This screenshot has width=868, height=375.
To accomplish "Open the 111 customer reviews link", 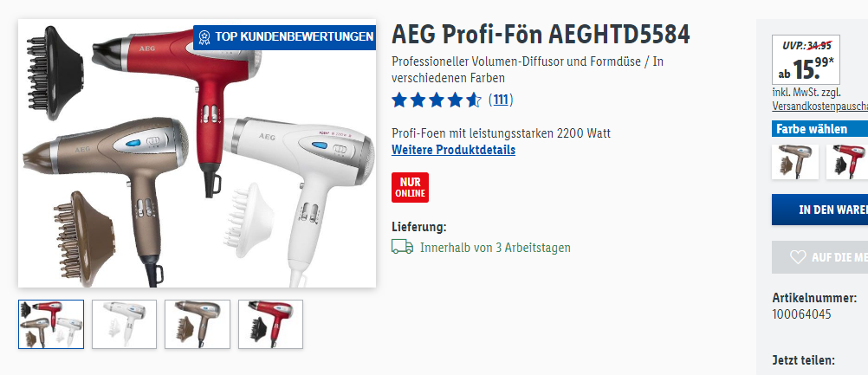I will coord(501,100).
